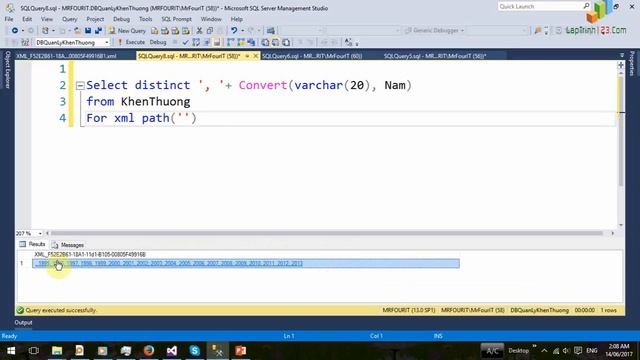Click the navigate backward icon

point(15,31)
